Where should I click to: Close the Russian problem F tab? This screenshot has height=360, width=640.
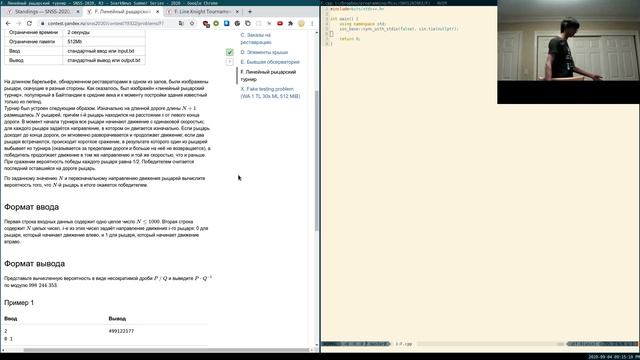coord(158,12)
